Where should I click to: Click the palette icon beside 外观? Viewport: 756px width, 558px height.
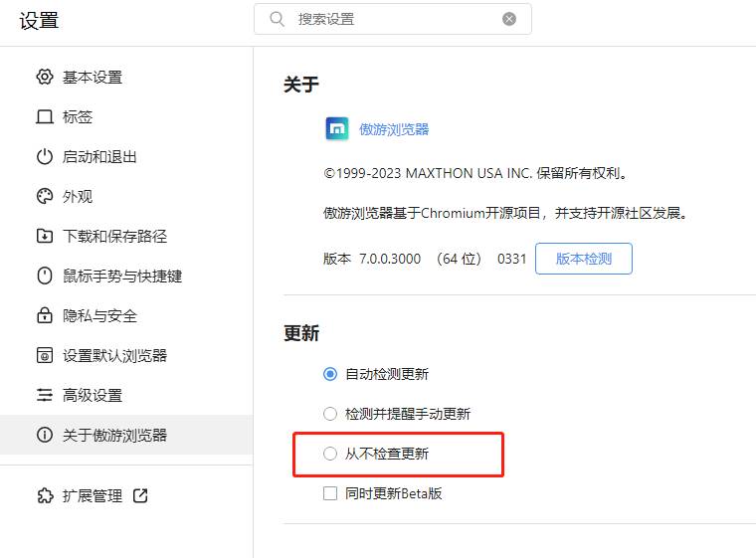click(45, 196)
